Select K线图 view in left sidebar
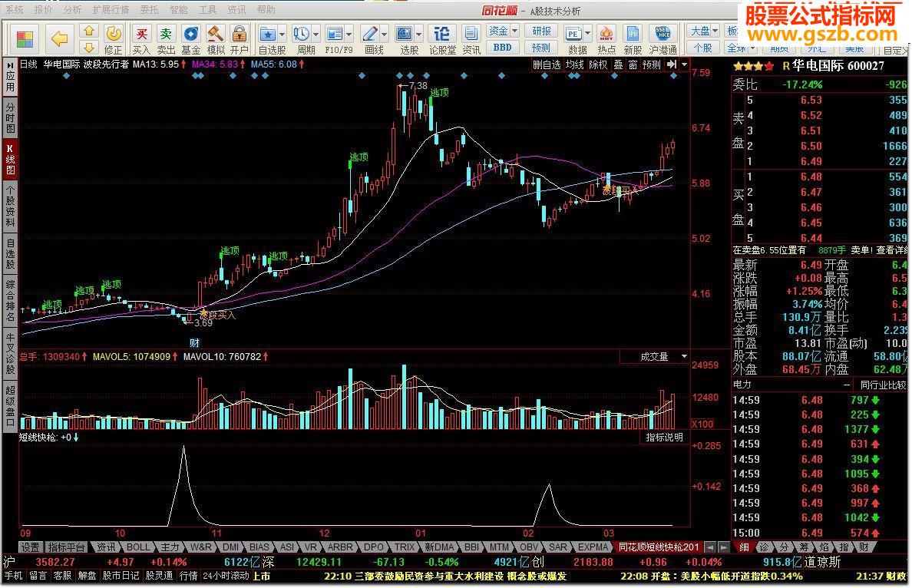This screenshot has width=912, height=588. coord(10,158)
